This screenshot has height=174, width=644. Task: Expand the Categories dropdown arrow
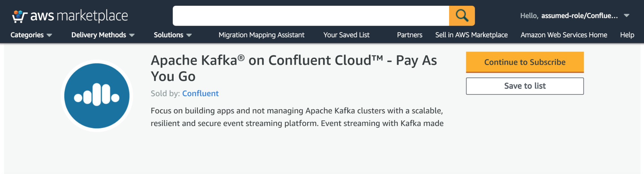click(49, 35)
